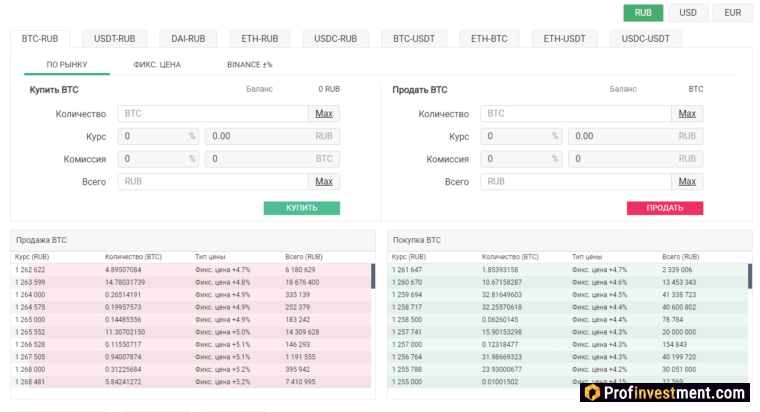The height and width of the screenshot is (412, 760).
Task: Click Тип цены header in Покупка BTC table
Action: pos(587,257)
